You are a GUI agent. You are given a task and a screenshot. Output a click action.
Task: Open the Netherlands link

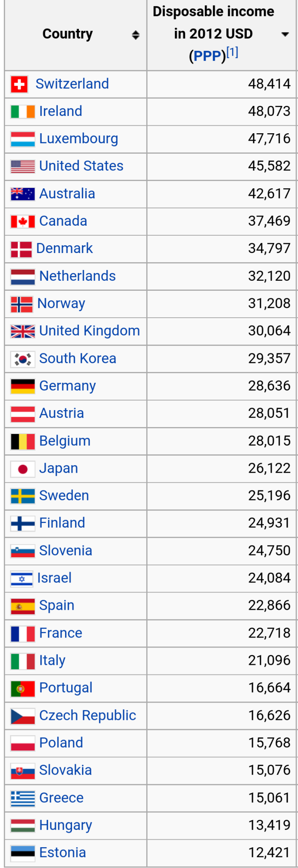[77, 276]
